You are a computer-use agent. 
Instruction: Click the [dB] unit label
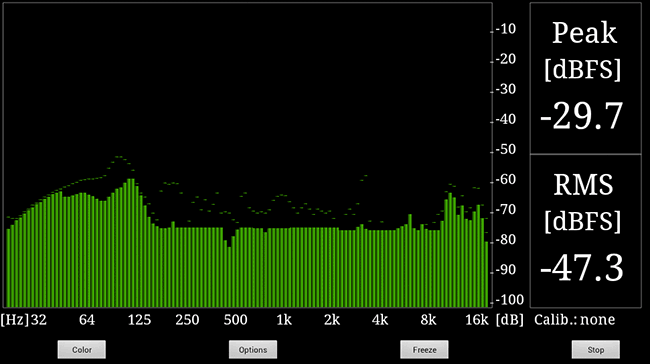click(509, 320)
